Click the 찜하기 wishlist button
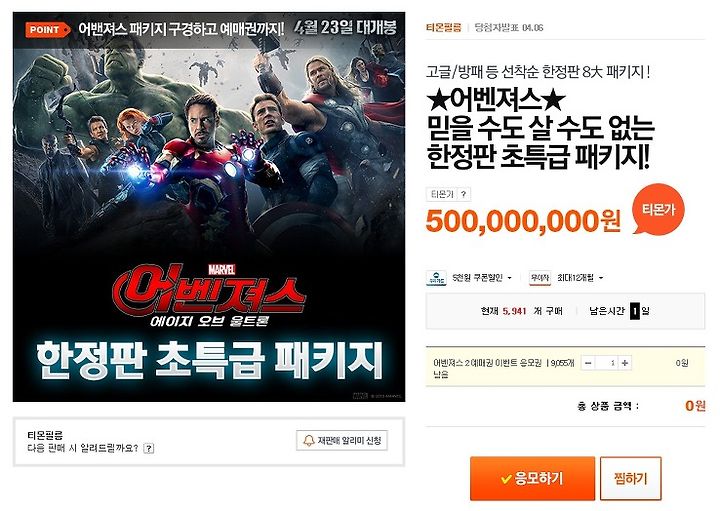 pyautogui.click(x=630, y=478)
